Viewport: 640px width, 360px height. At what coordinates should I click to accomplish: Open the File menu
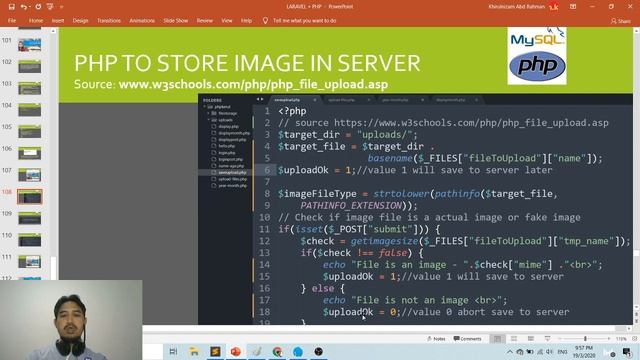(12, 20)
